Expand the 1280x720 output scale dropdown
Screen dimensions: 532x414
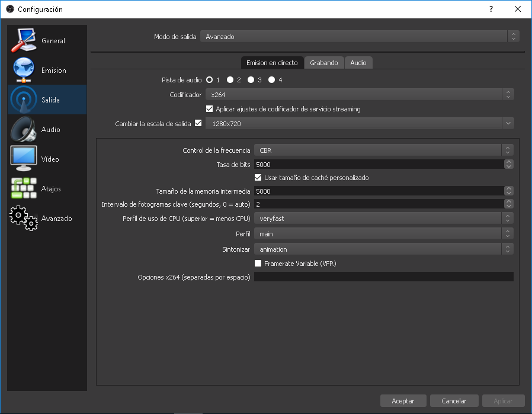coord(360,123)
